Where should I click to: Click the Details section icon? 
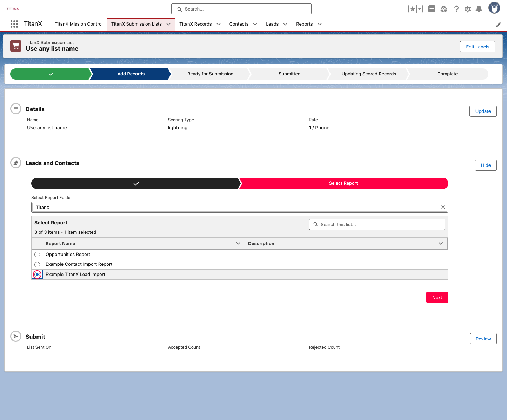[x=16, y=109]
